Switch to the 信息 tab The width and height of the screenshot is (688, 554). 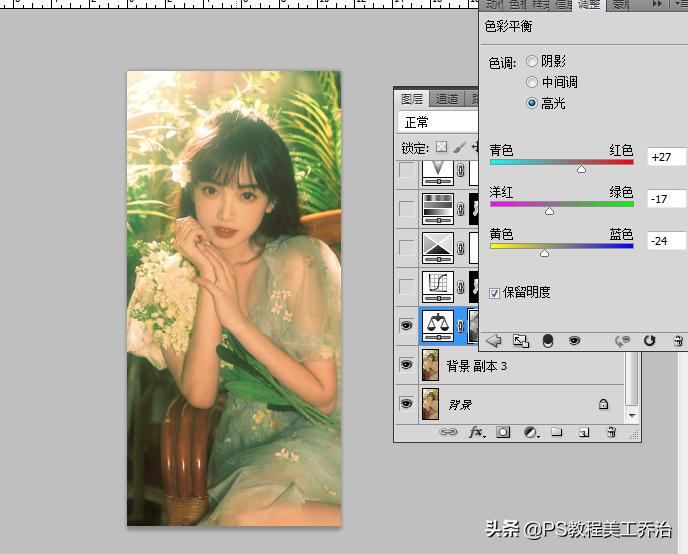point(563,5)
